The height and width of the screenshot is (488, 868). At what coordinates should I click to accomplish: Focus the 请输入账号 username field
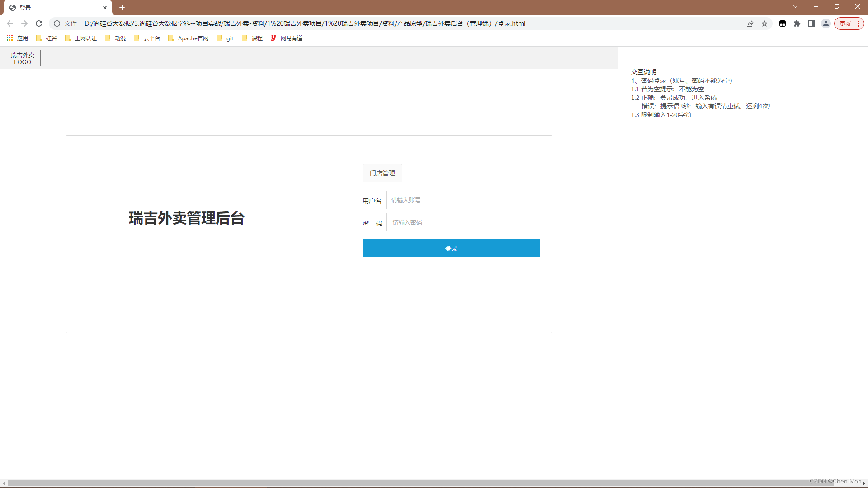point(463,200)
